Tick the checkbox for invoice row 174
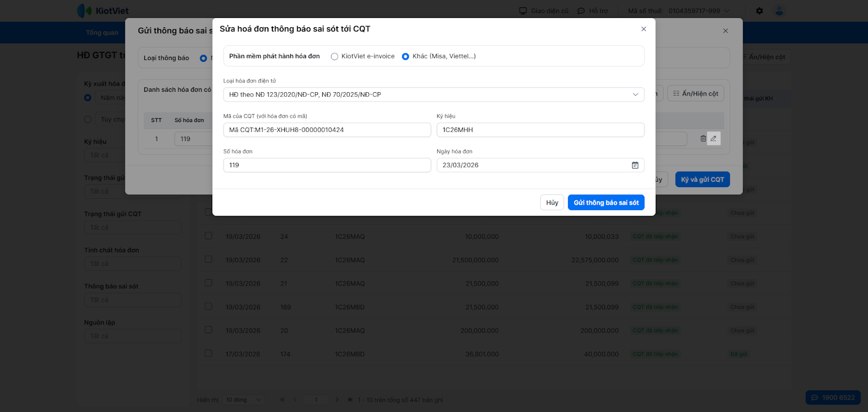This screenshot has width=868, height=412. [x=208, y=353]
